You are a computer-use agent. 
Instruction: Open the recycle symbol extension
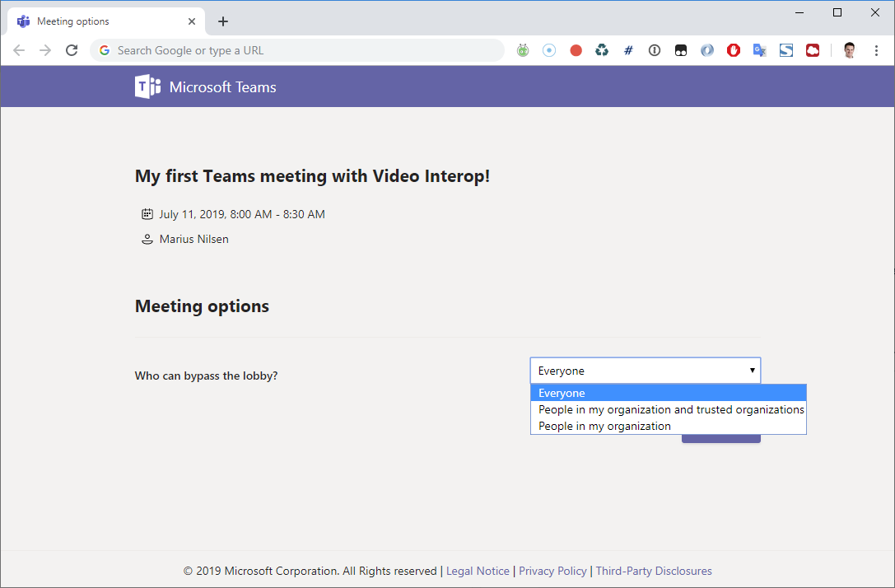pyautogui.click(x=602, y=50)
